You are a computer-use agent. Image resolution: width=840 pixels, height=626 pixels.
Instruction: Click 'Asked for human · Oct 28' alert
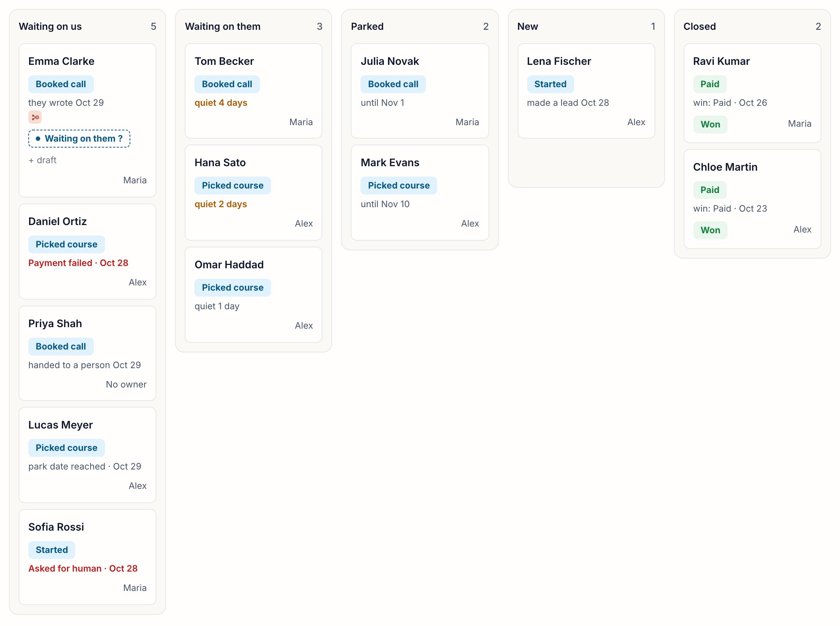point(83,569)
